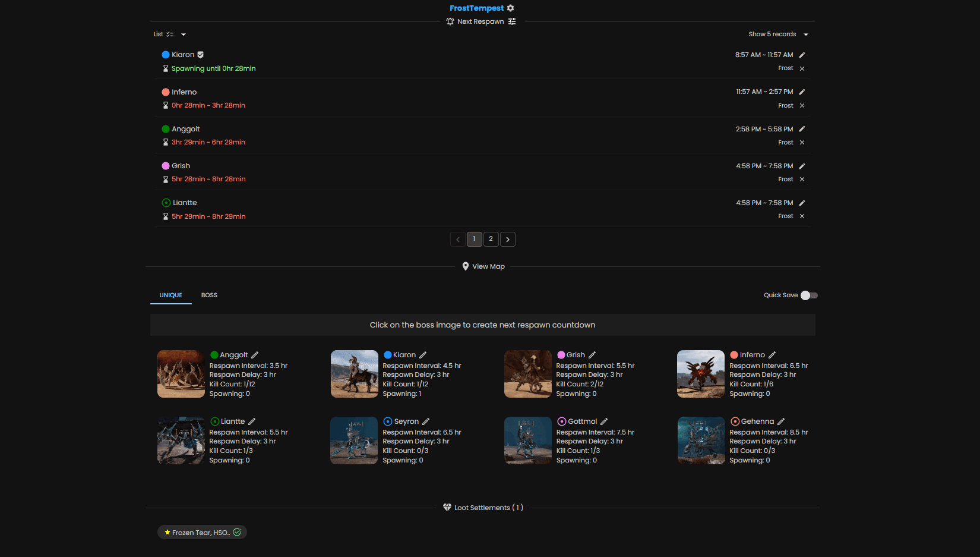This screenshot has width=980, height=557.
Task: Click Anggolt boss image to create countdown
Action: [181, 374]
